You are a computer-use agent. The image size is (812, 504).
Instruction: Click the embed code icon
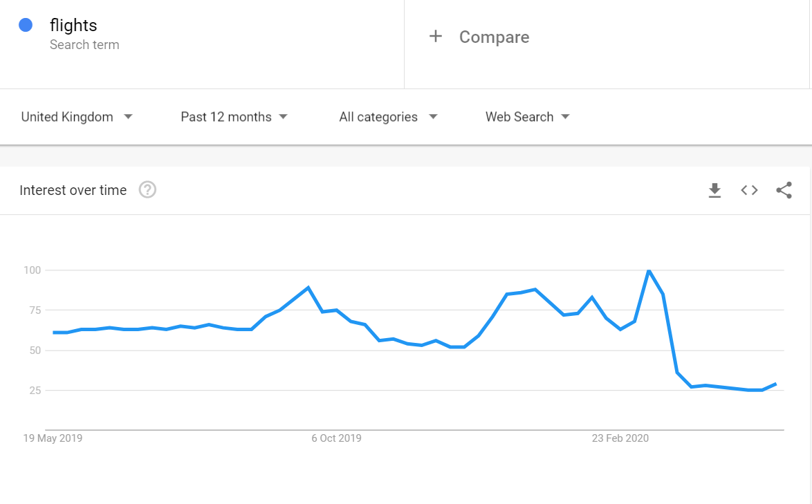[x=749, y=190]
